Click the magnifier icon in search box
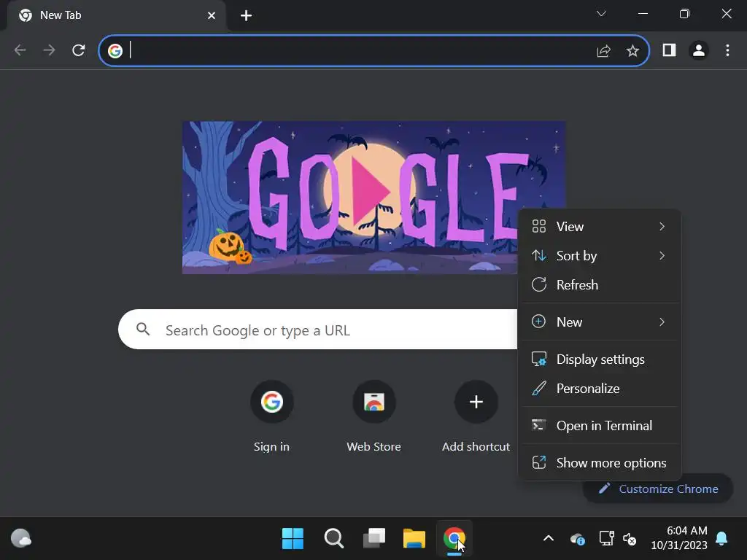This screenshot has height=560, width=747. [142, 329]
